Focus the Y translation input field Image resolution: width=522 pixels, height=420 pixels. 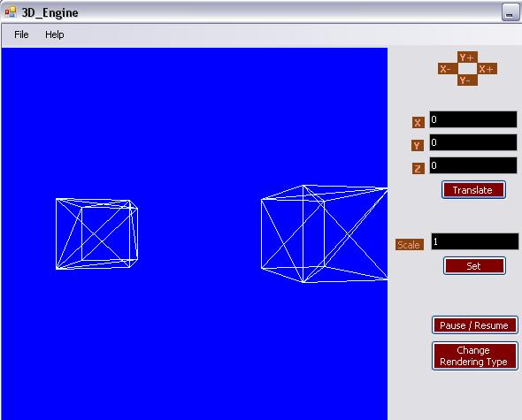click(473, 142)
